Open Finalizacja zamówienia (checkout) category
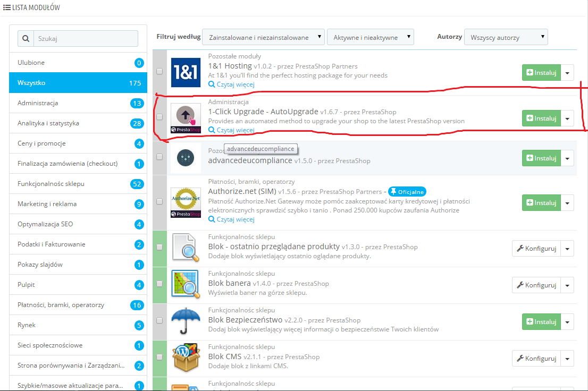Screen dimensions: 588x391 tap(78, 164)
